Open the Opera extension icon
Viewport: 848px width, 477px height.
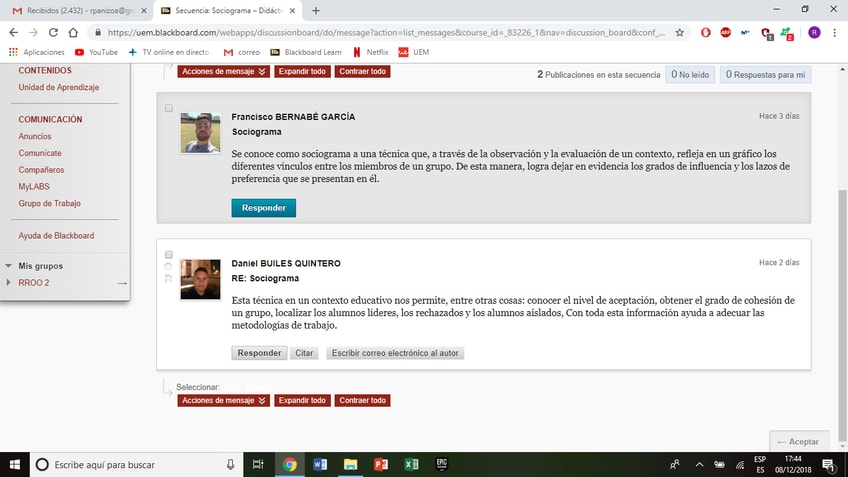[705, 32]
